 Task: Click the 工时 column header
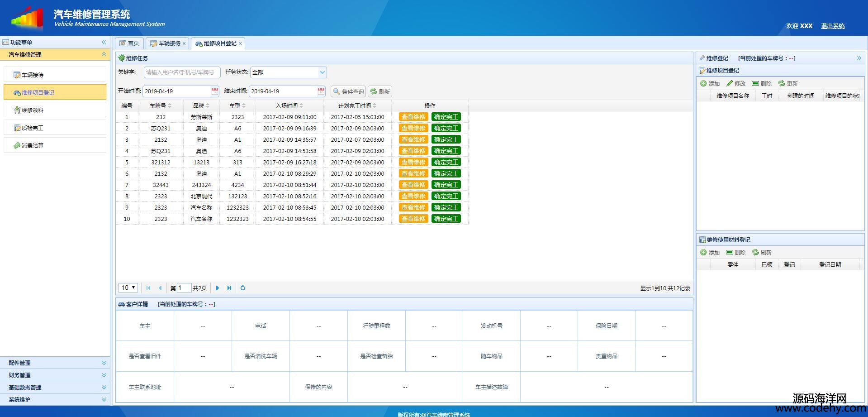tap(767, 96)
